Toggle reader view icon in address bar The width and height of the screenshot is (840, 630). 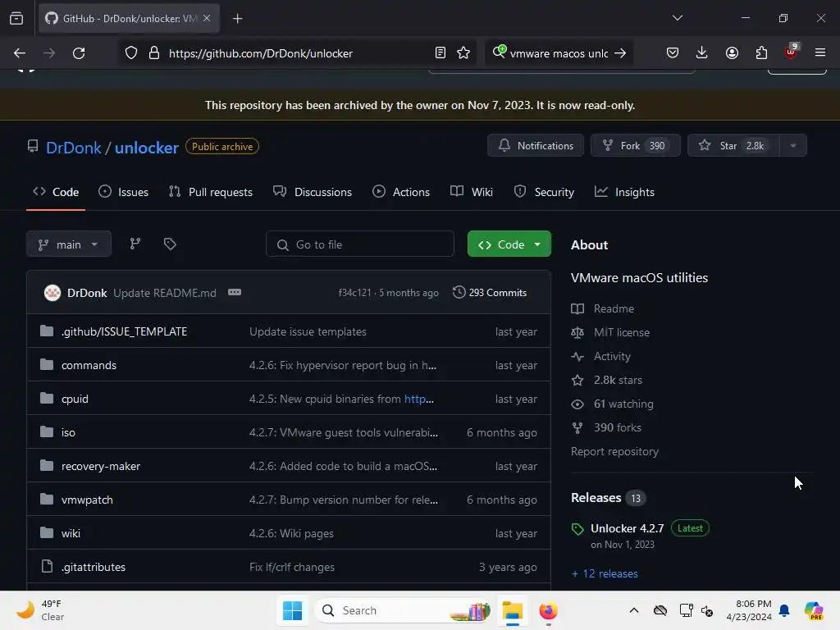point(441,53)
